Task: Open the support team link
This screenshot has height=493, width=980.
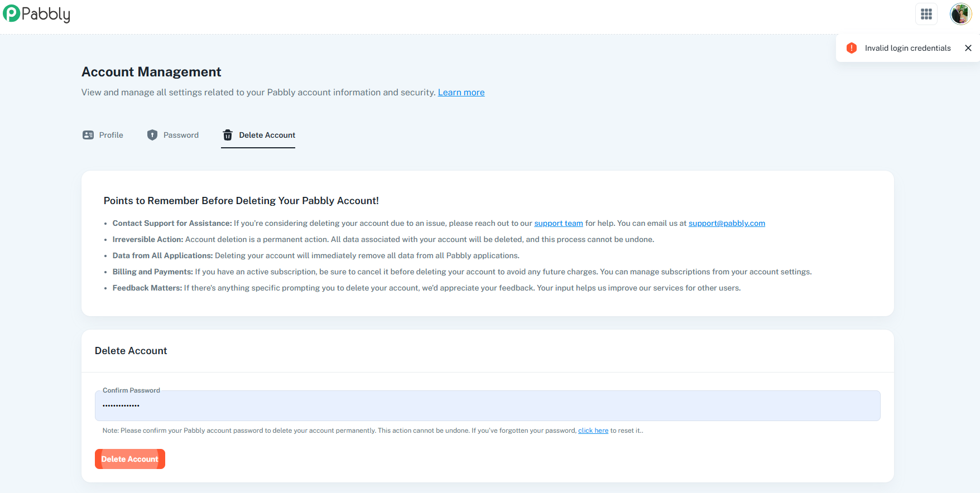Action: pyautogui.click(x=558, y=223)
